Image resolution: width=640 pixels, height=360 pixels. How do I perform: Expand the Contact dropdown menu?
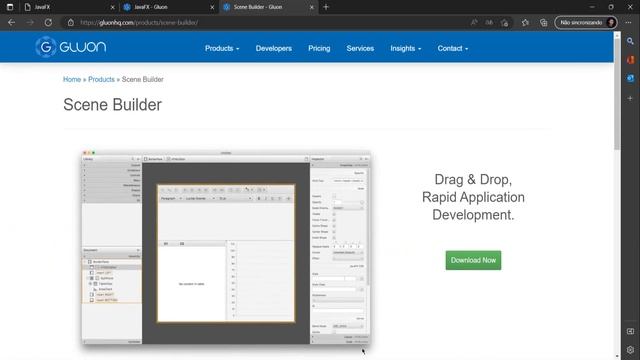pos(453,48)
